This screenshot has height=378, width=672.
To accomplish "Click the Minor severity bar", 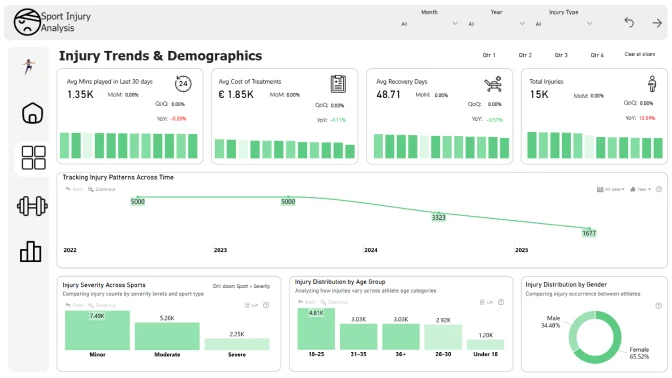I will pyautogui.click(x=97, y=330).
